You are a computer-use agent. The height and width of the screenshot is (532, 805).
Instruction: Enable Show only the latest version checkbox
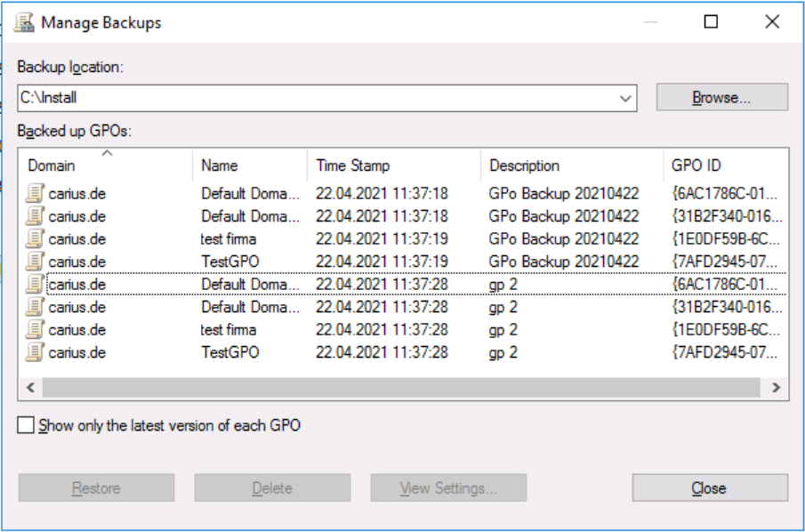coord(26,426)
